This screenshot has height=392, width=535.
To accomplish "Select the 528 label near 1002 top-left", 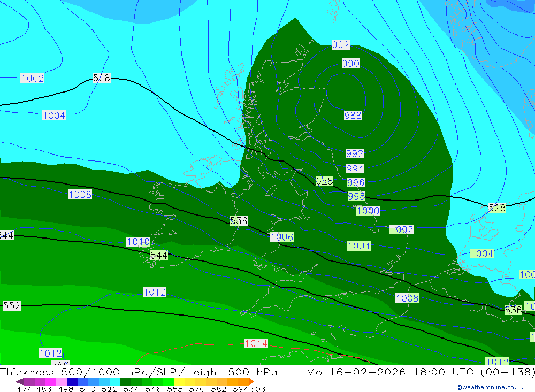I will pos(102,78).
